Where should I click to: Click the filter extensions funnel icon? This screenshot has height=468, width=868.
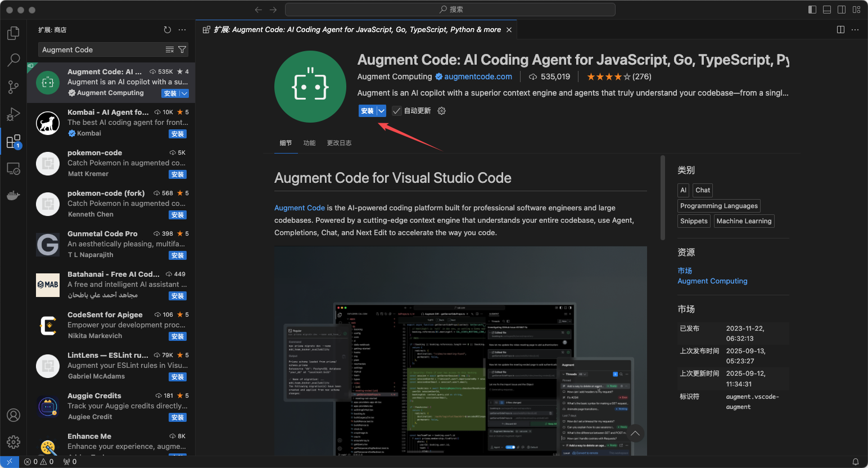point(182,50)
